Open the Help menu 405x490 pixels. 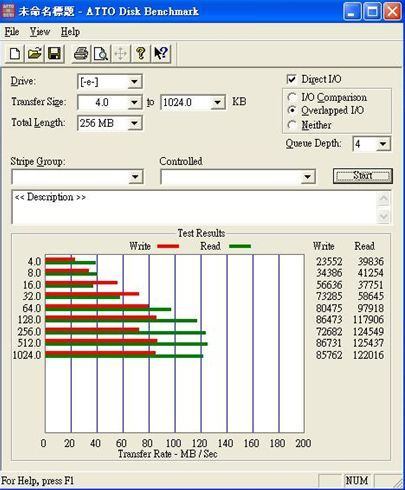[70, 32]
